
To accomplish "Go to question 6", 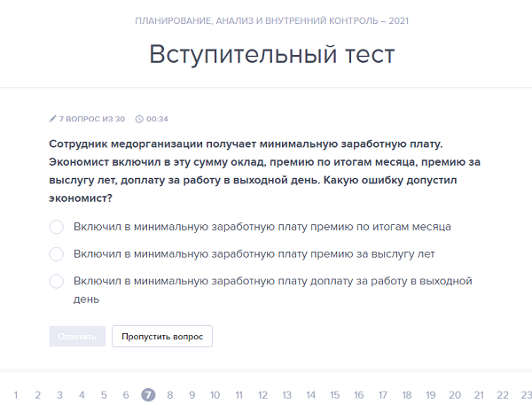I will [x=126, y=395].
